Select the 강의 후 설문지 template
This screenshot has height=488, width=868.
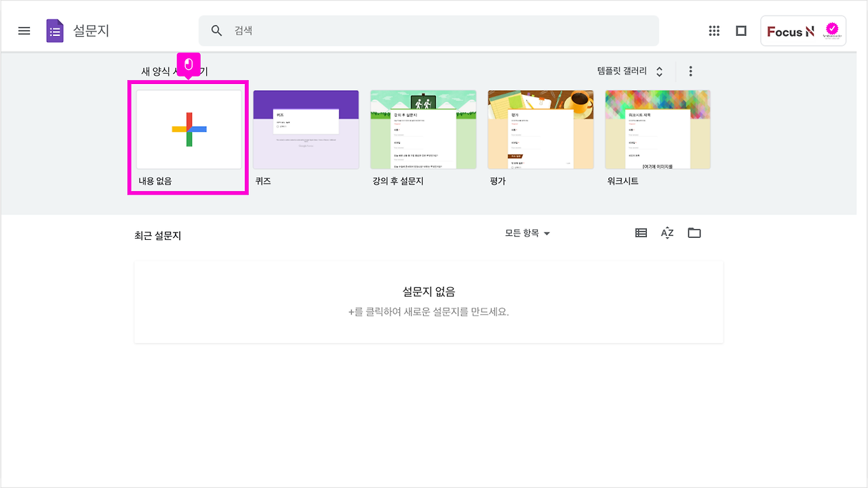click(x=423, y=129)
